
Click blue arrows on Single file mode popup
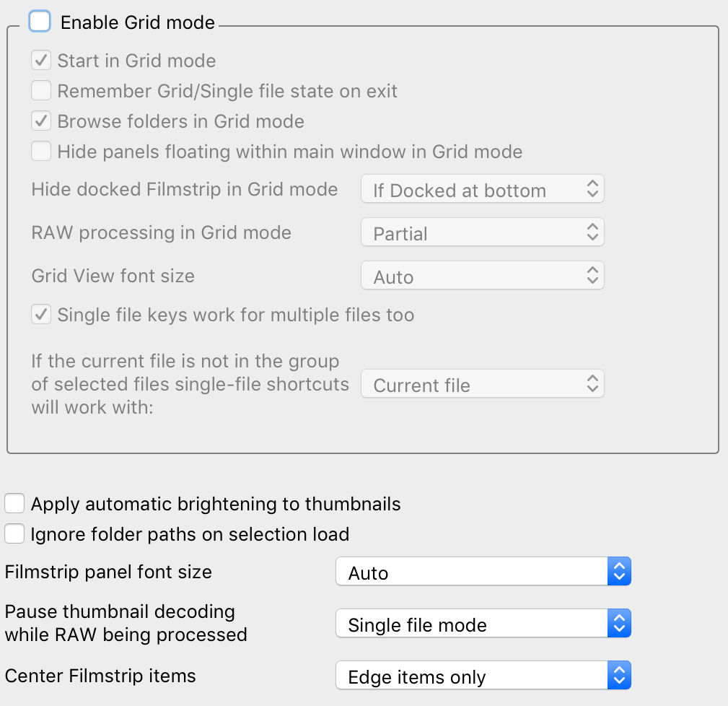pos(619,624)
